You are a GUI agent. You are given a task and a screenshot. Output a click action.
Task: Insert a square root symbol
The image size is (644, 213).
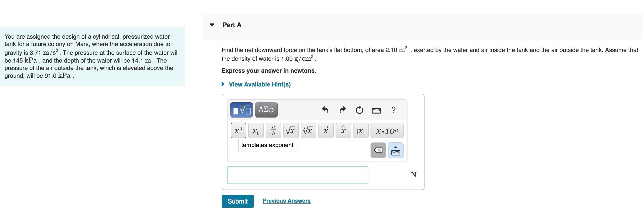(290, 130)
